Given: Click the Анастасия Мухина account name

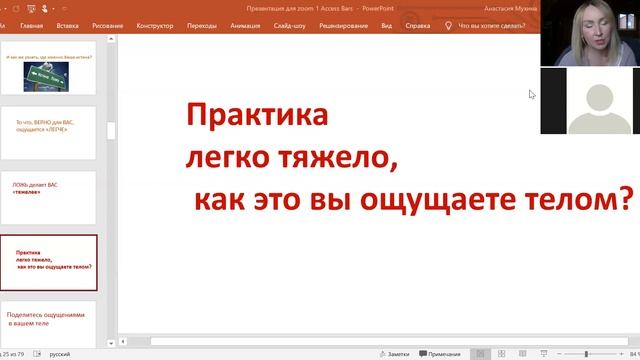Looking at the screenshot, I should (x=510, y=9).
